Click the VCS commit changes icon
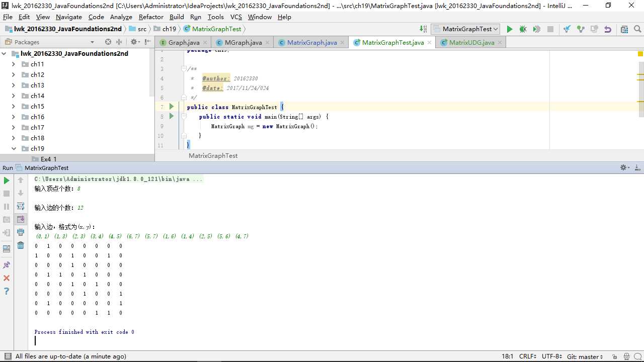 tap(581, 29)
